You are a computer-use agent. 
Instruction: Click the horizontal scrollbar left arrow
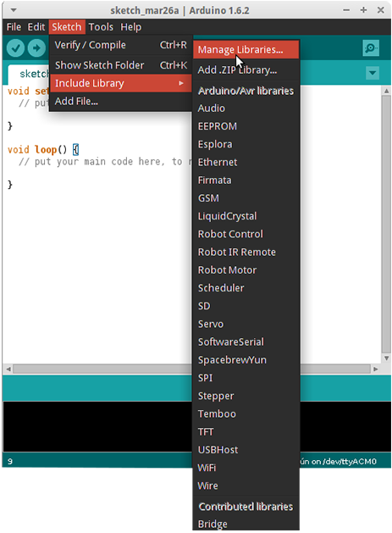pyautogui.click(x=8, y=369)
